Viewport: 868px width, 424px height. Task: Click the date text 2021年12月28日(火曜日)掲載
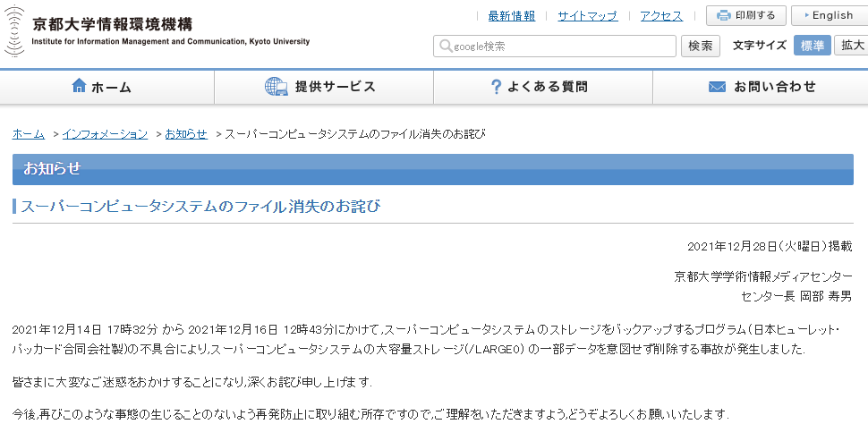(x=770, y=246)
